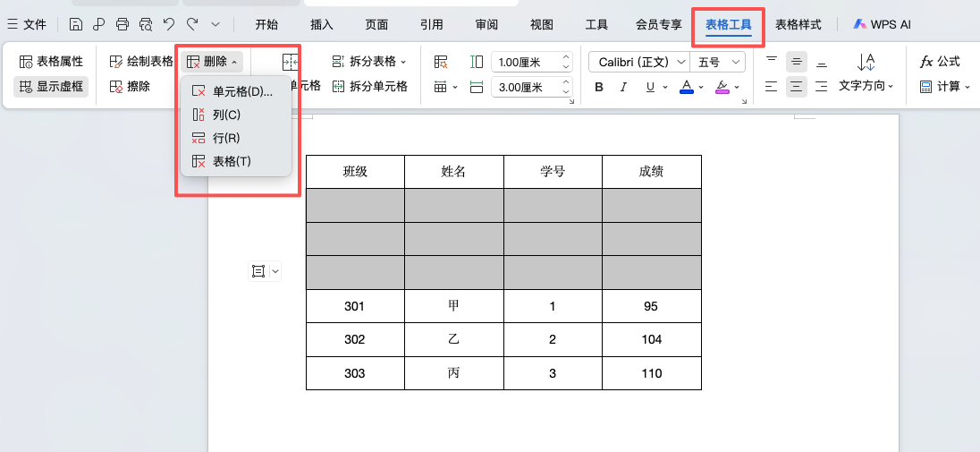This screenshot has height=452, width=980.
Task: Center text horizontally
Action: [x=796, y=87]
